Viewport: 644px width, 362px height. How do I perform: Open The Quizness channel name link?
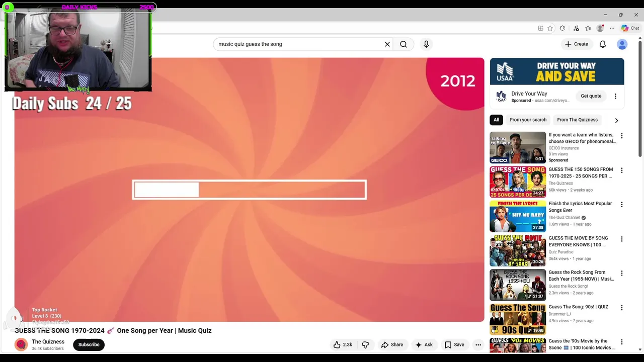(x=48, y=342)
